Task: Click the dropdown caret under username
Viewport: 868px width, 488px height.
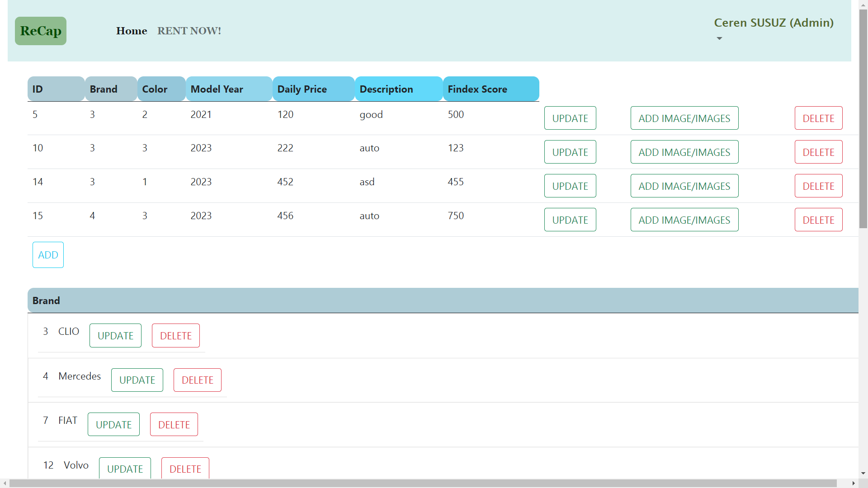Action: tap(719, 38)
